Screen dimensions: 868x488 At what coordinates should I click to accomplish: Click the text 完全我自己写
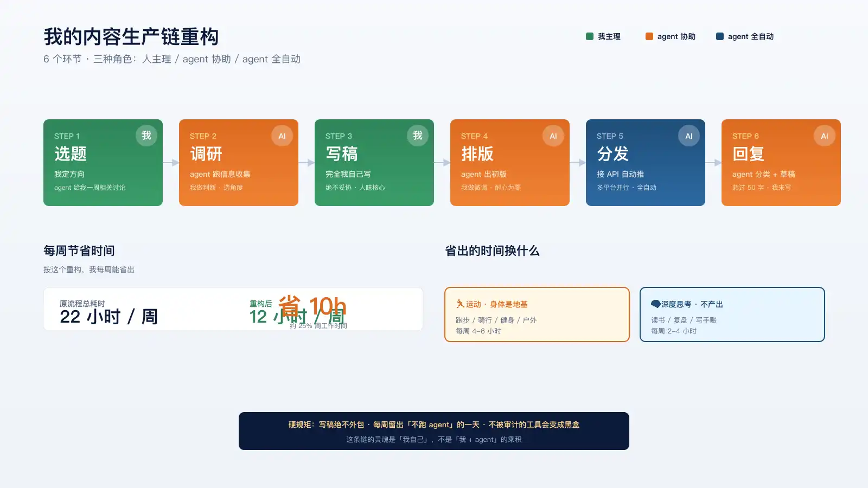[348, 174]
